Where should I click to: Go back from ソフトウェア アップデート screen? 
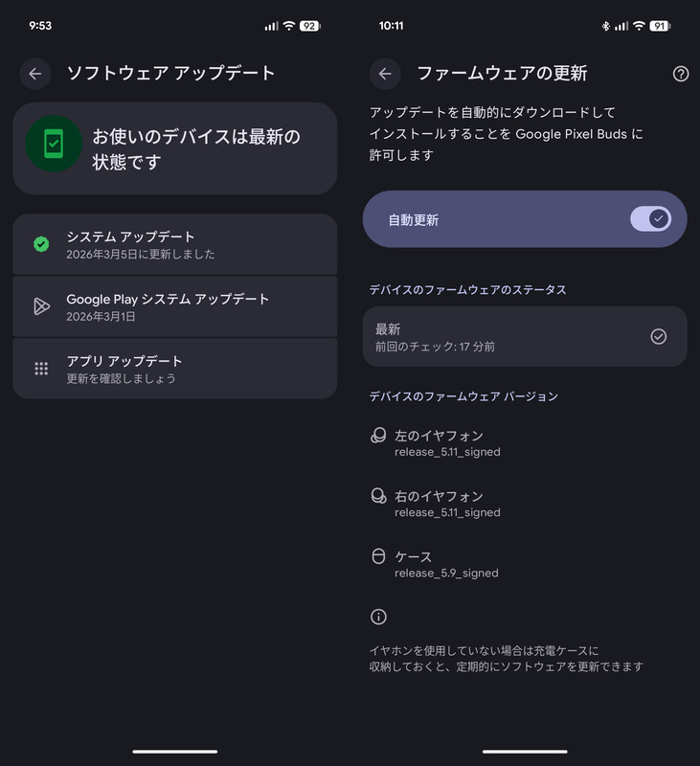tap(35, 74)
